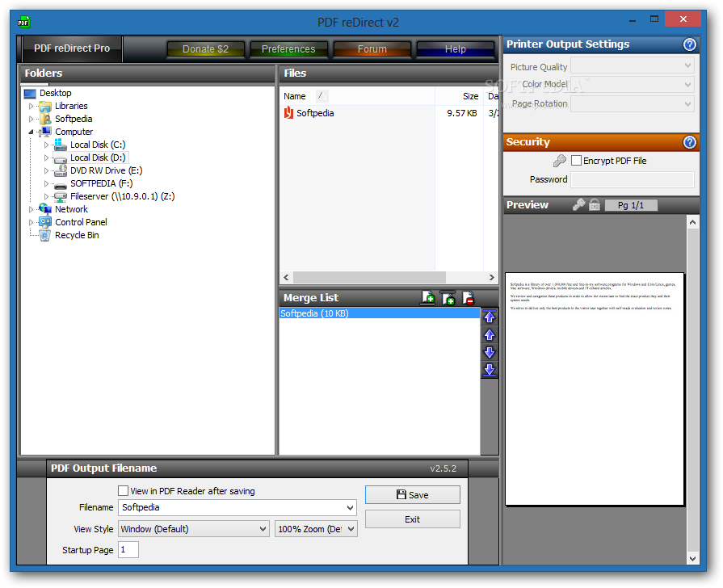Image resolution: width=723 pixels, height=588 pixels.
Task: Expand the Libraries tree node
Action: (x=31, y=106)
